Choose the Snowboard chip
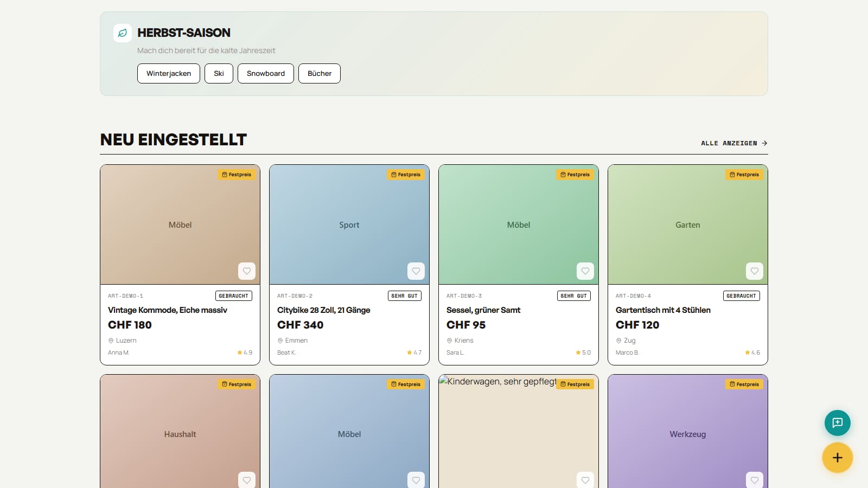 click(266, 74)
